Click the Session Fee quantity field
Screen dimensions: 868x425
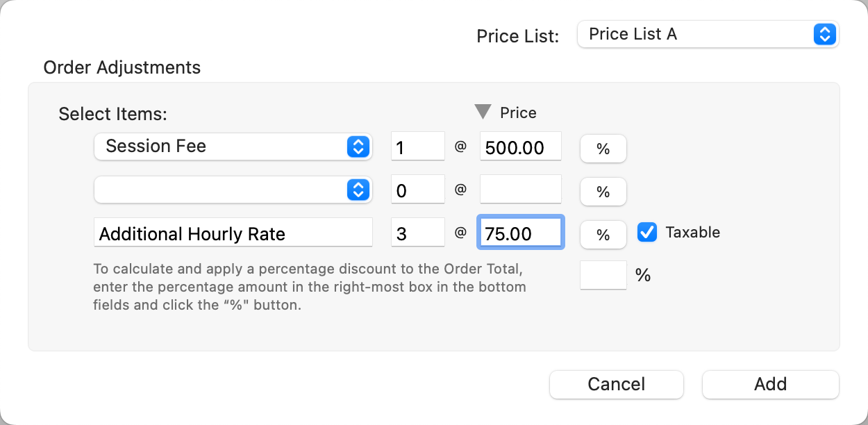click(417, 147)
